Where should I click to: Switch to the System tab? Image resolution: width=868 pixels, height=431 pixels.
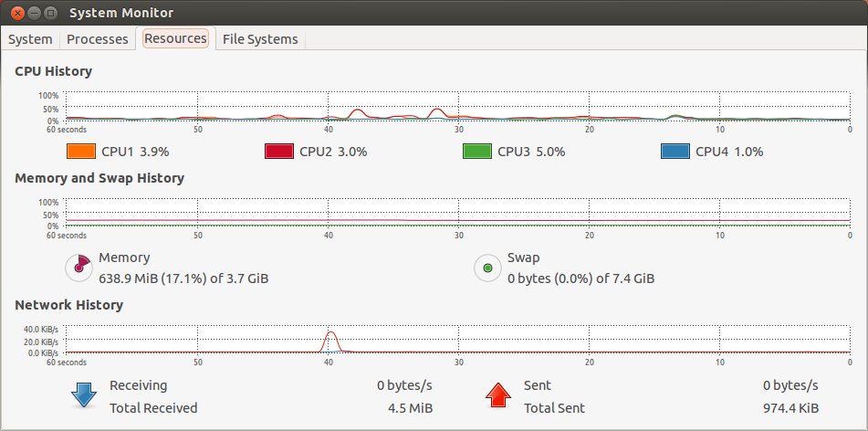(x=30, y=39)
